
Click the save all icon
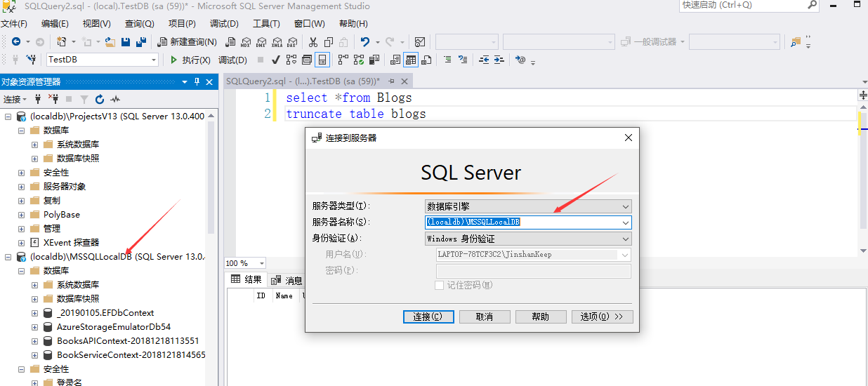141,42
